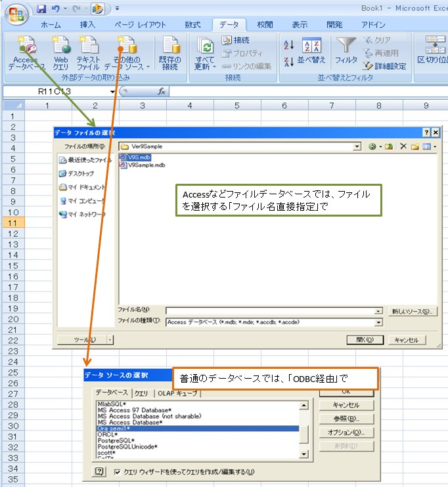Image resolution: width=448 pixels, height=487 pixels.
Task: Cancel the file selection dialog
Action: tap(407, 340)
